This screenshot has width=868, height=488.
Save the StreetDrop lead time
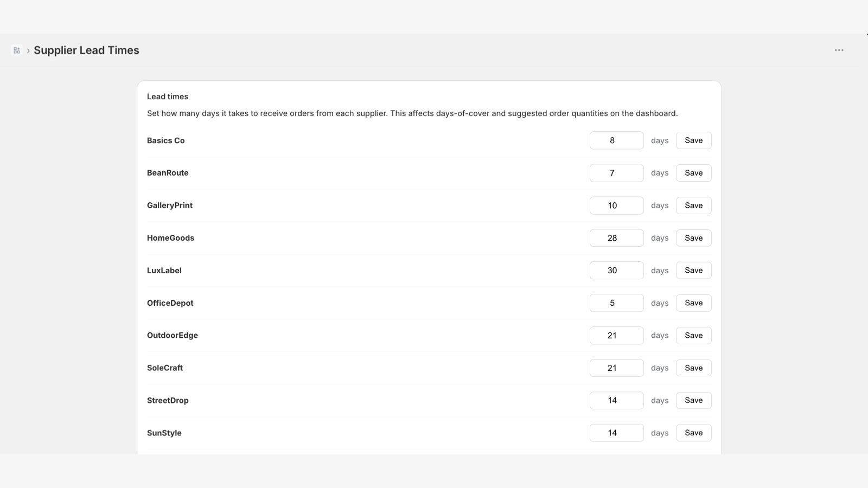693,401
